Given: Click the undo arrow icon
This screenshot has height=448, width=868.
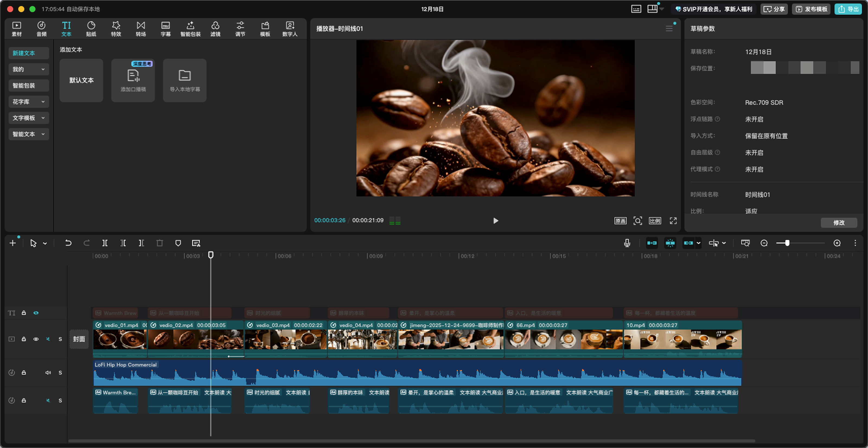Looking at the screenshot, I should [x=68, y=243].
